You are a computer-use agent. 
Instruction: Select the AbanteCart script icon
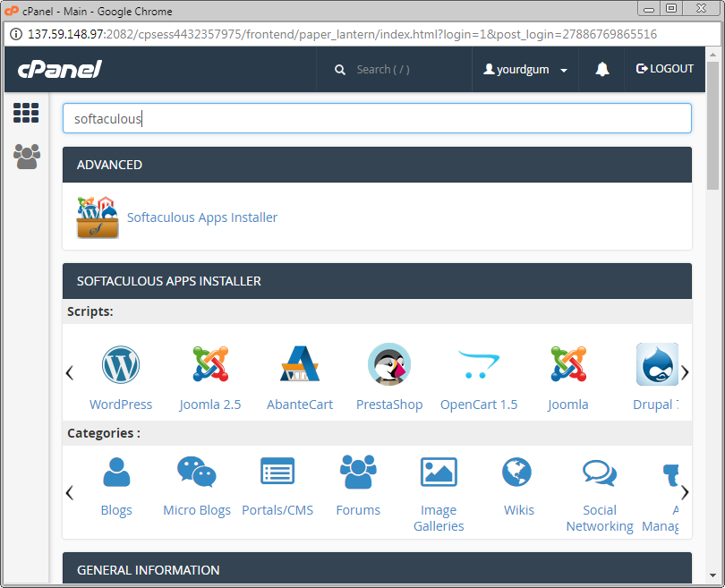300,363
